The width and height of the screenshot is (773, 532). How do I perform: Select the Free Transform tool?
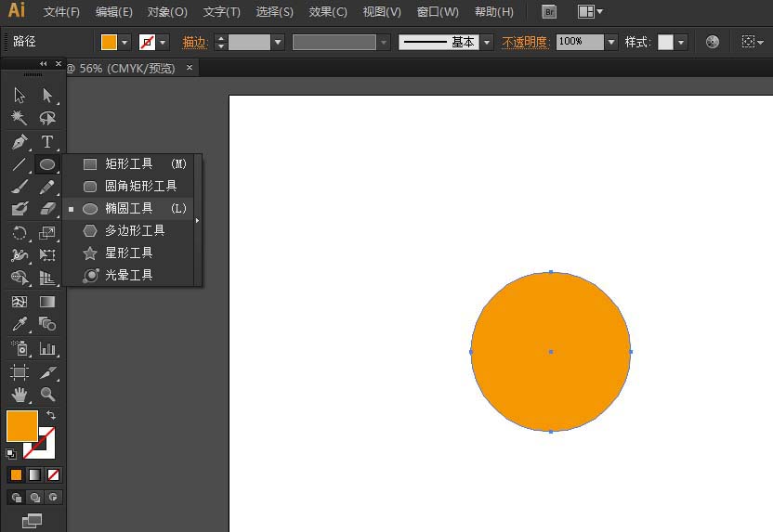(47, 254)
